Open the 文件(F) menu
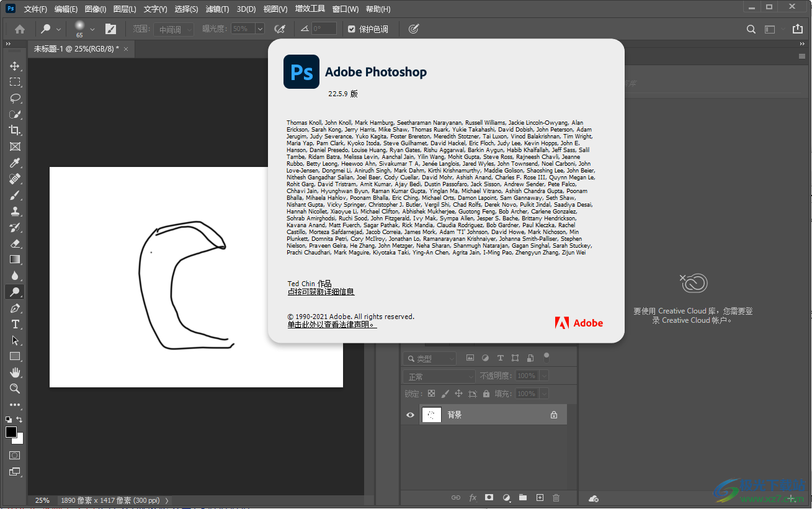The image size is (812, 509). point(35,9)
